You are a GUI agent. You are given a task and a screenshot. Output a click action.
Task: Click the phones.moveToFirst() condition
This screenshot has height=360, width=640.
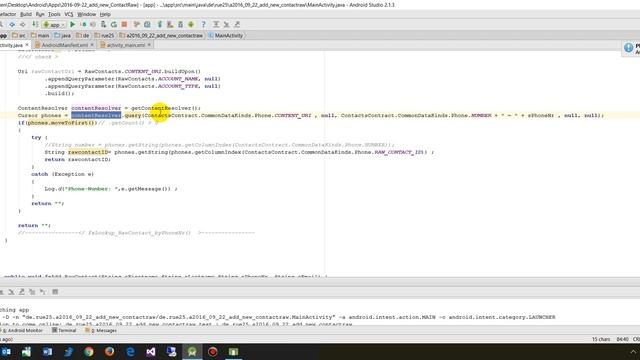coord(62,123)
